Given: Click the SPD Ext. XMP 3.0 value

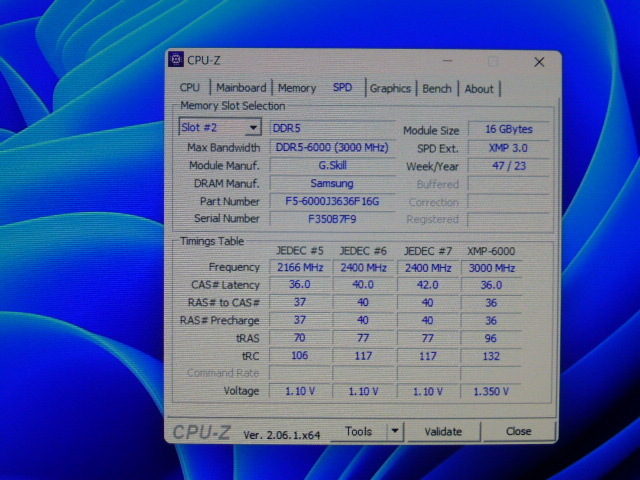Looking at the screenshot, I should (x=509, y=148).
